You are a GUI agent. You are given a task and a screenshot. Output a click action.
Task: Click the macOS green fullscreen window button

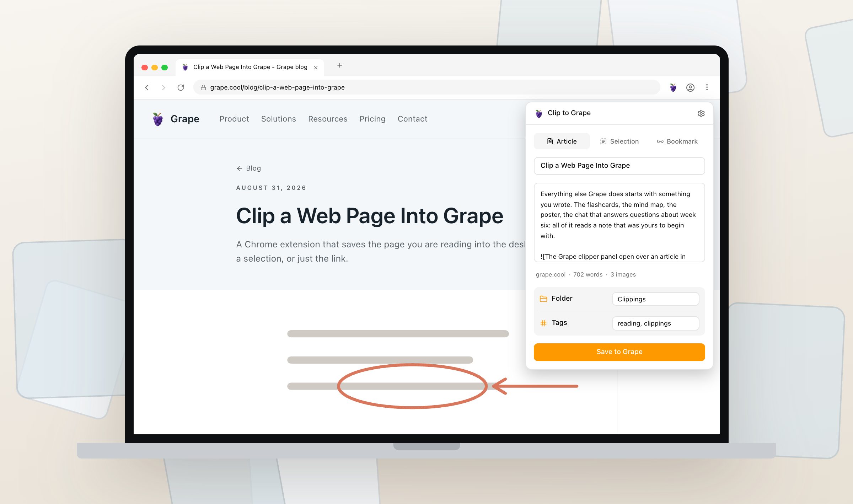pos(165,68)
